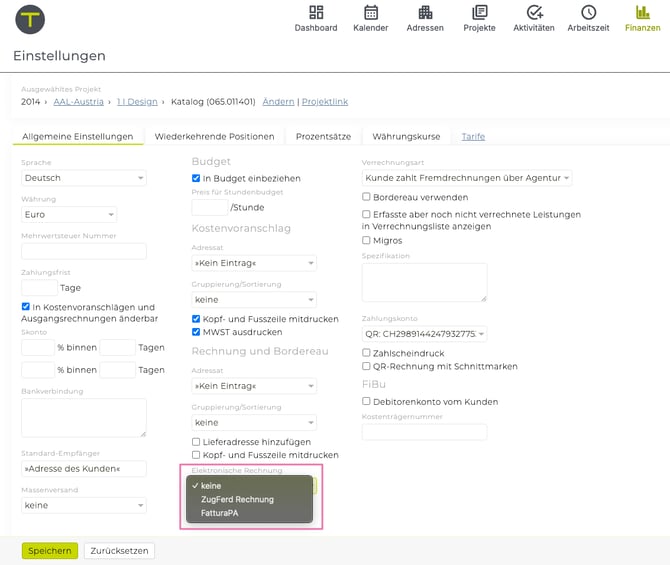Click the green Speichern button
Image resolution: width=670 pixels, height=565 pixels.
[x=50, y=550]
